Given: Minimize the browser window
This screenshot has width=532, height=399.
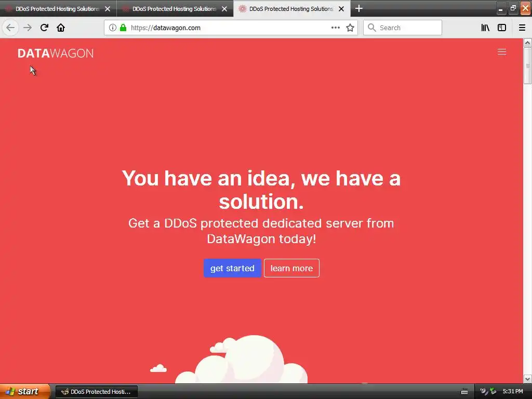Looking at the screenshot, I should (501, 9).
